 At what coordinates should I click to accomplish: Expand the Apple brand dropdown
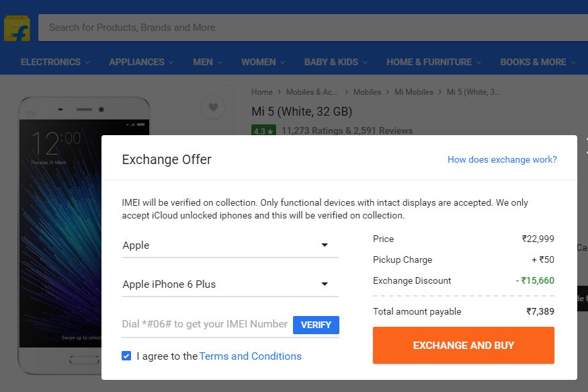tap(230, 245)
